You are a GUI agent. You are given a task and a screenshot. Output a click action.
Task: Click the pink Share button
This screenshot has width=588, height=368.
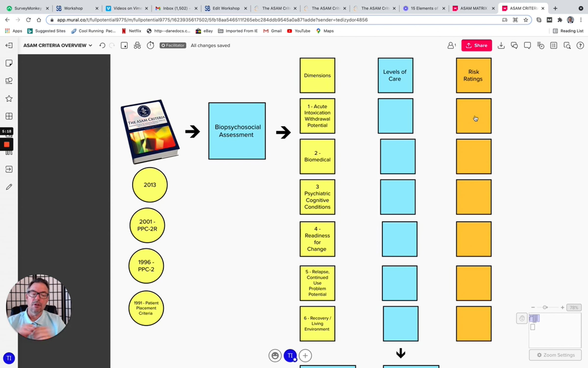476,45
